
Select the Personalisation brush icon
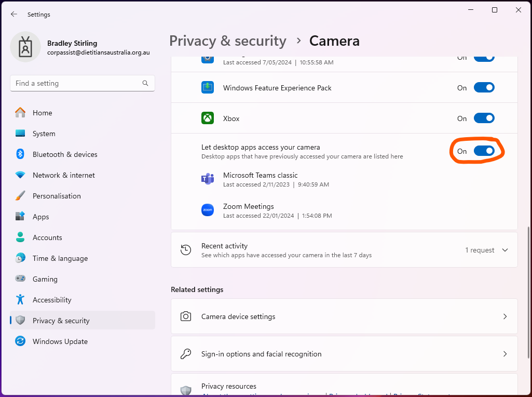click(x=20, y=196)
